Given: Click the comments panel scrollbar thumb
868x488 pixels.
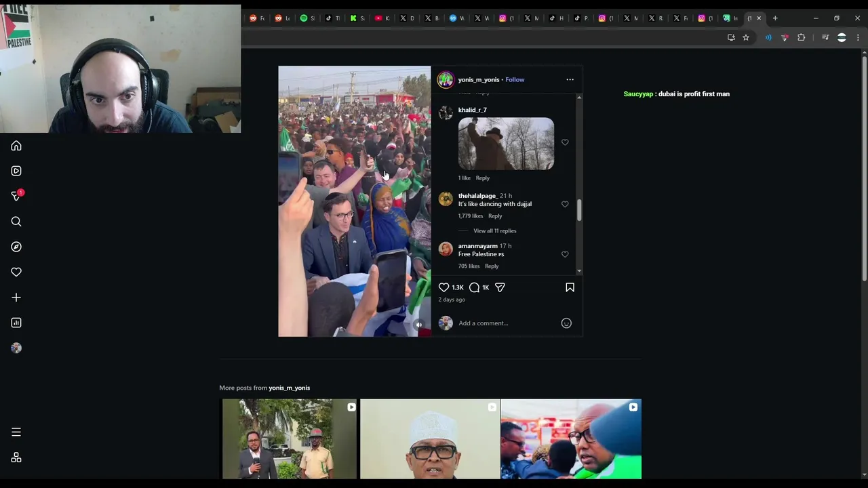Looking at the screenshot, I should [579, 210].
